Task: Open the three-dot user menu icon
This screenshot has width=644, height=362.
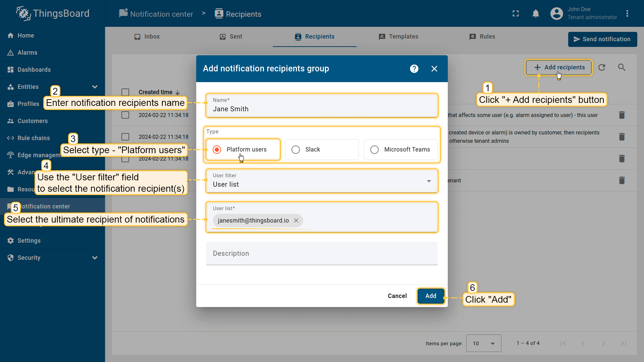Action: (x=627, y=14)
